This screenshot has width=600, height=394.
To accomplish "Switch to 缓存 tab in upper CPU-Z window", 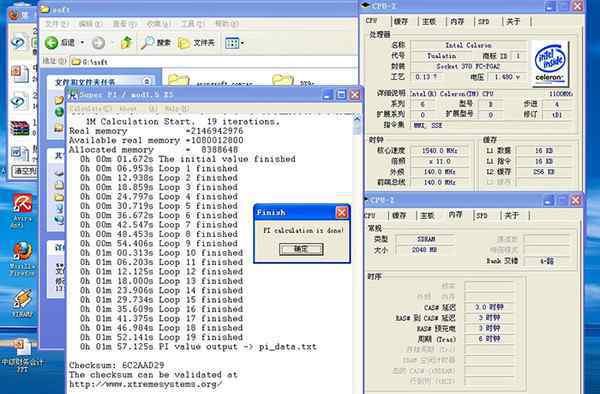I will tap(401, 22).
